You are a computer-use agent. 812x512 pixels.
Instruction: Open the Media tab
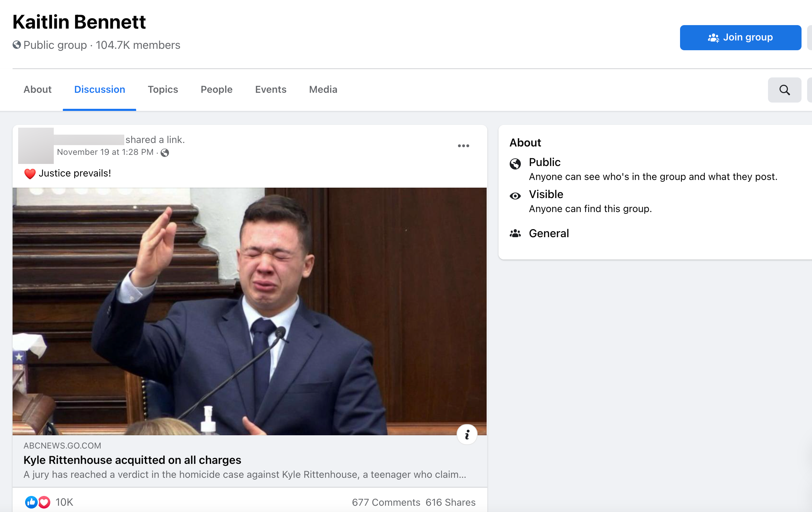[x=323, y=89]
